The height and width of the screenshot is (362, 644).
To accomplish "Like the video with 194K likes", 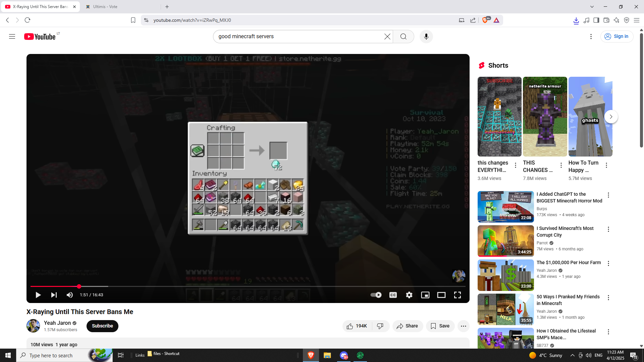I will tap(357, 326).
